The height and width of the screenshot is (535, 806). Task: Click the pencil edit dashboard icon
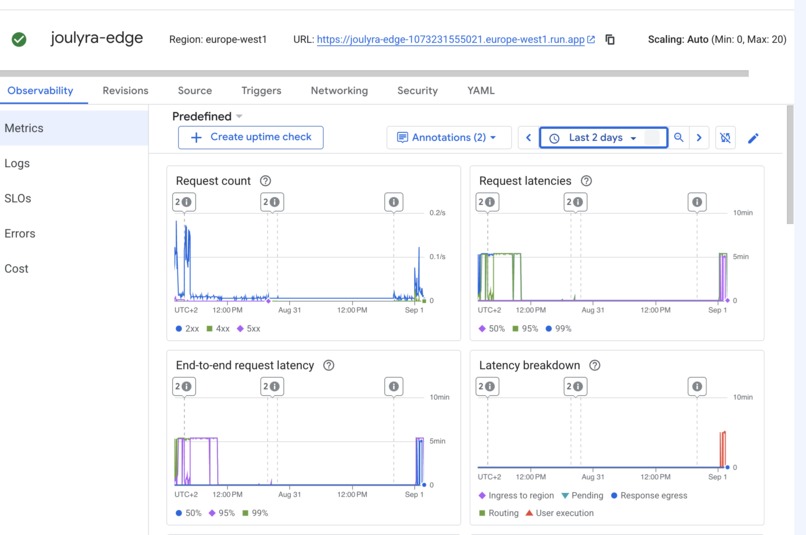pos(753,138)
